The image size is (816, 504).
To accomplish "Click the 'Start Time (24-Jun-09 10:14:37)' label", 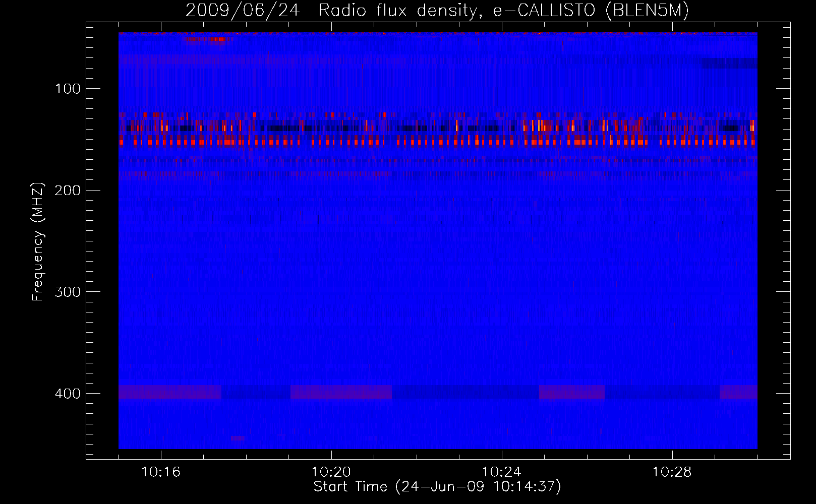I will click(437, 487).
